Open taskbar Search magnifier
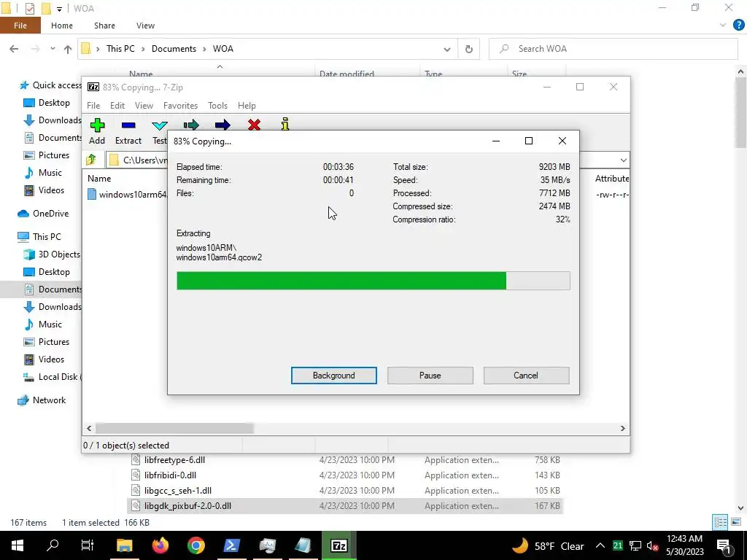 (x=53, y=545)
